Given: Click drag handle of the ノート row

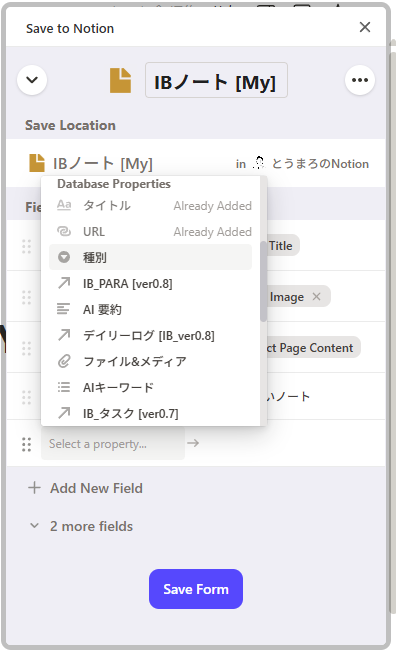Looking at the screenshot, I should coord(26,397).
